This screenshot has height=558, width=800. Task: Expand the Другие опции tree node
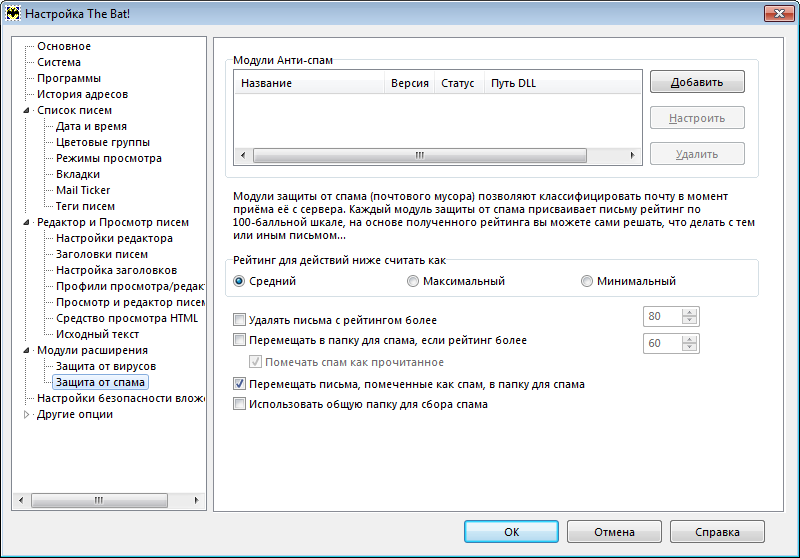pyautogui.click(x=26, y=415)
